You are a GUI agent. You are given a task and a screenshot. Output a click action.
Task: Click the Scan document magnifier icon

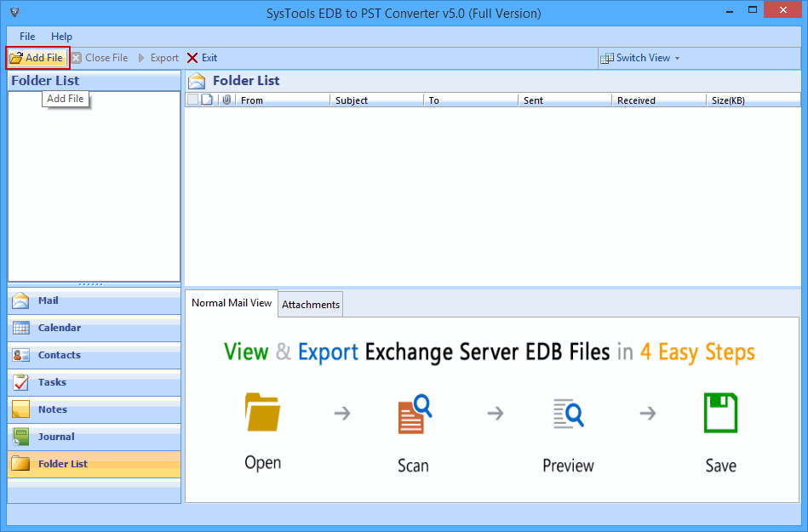coord(415,414)
